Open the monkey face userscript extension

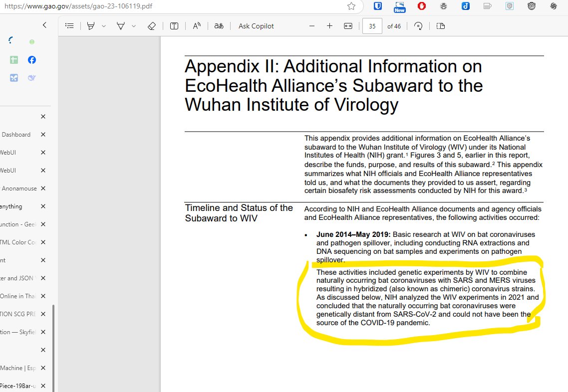click(532, 6)
